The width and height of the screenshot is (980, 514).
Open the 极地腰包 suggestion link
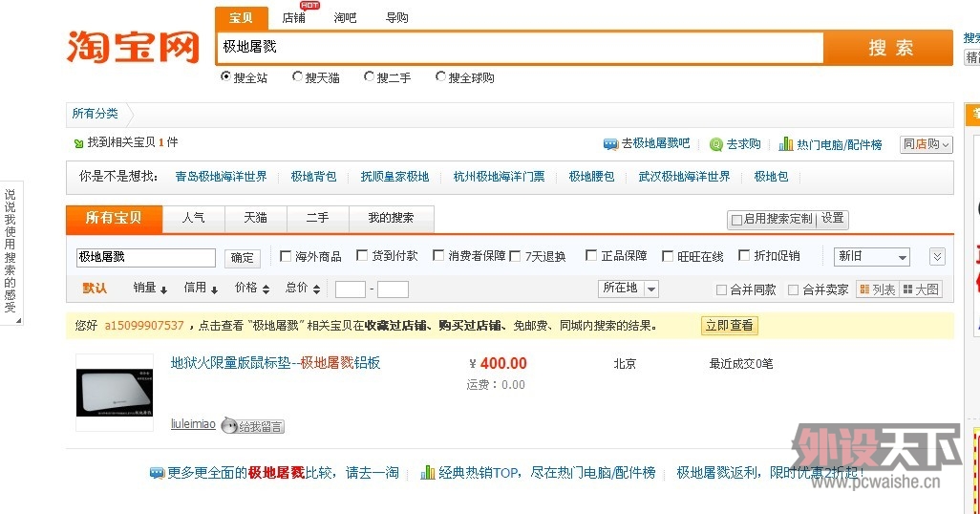(x=591, y=177)
